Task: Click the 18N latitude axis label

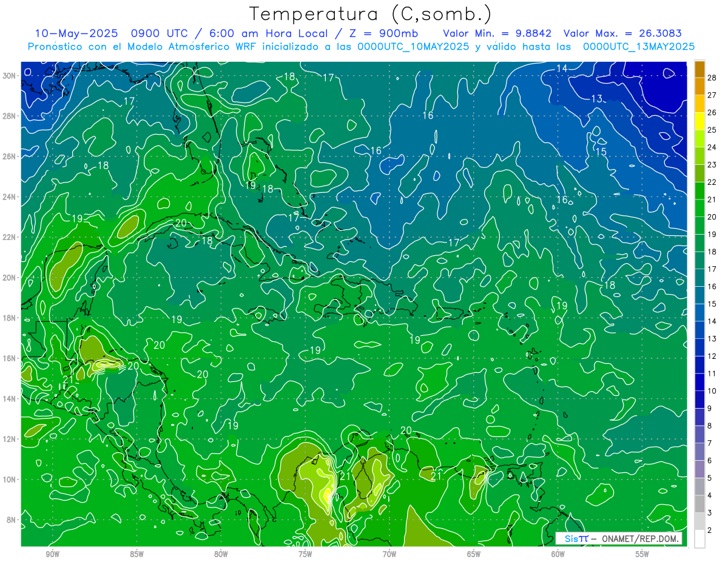Action: [x=9, y=318]
